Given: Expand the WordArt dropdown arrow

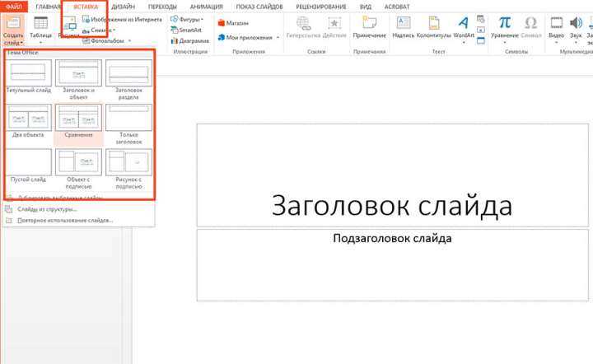Looking at the screenshot, I should tap(464, 43).
